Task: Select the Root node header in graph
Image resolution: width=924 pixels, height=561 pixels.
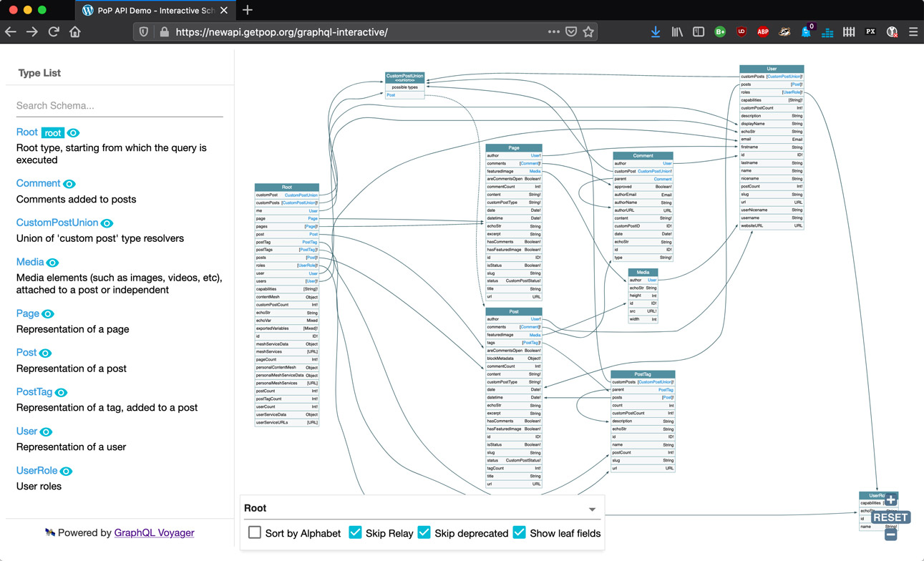Action: [287, 187]
